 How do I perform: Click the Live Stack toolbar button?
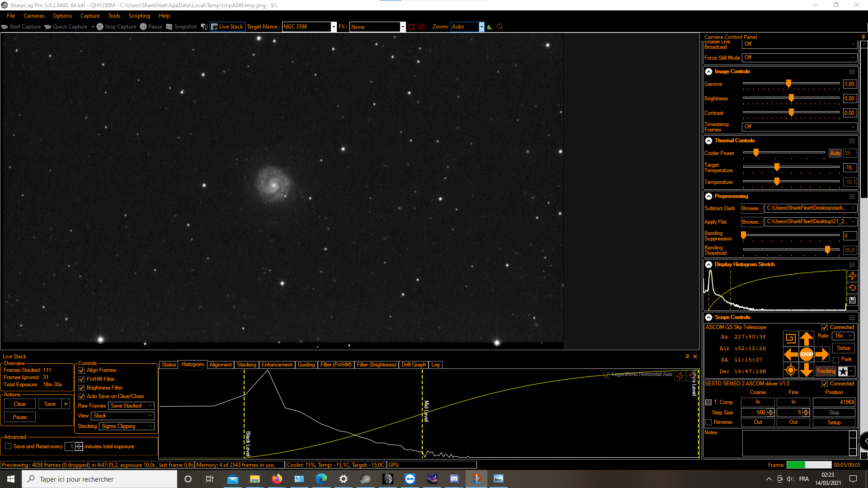click(x=227, y=27)
